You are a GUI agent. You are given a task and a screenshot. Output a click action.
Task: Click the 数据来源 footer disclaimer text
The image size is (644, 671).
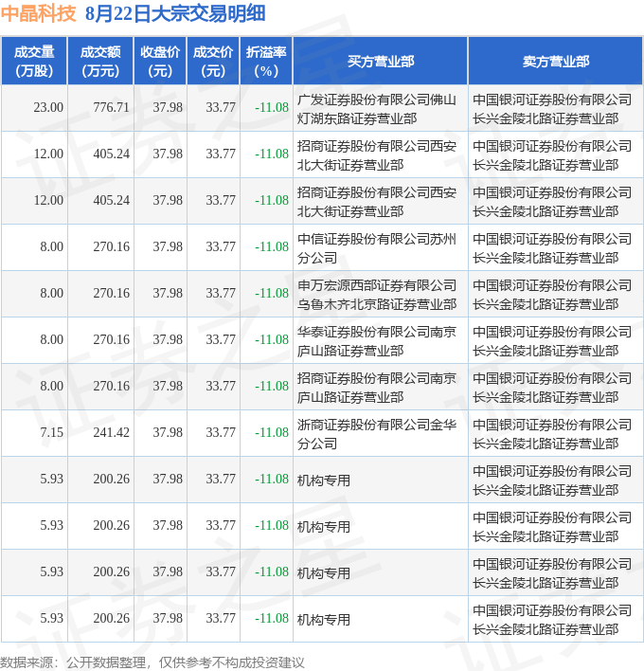pos(152,662)
